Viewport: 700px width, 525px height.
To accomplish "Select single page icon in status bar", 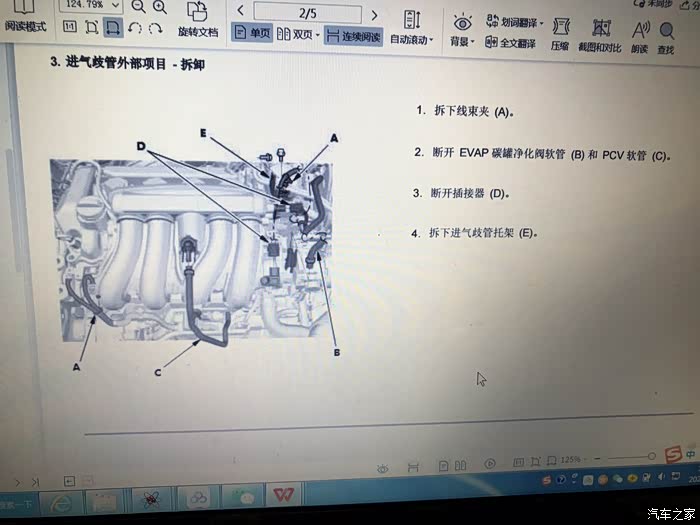I will (x=443, y=466).
